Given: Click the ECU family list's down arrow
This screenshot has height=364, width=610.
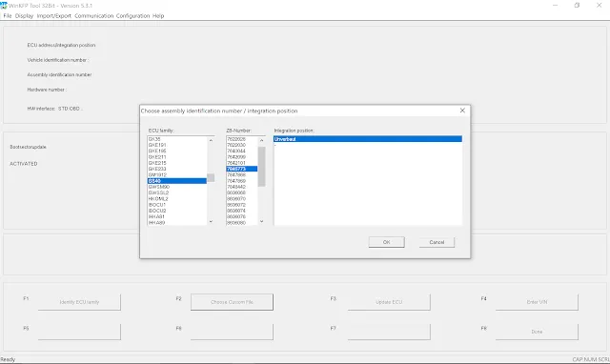Looking at the screenshot, I should pyautogui.click(x=211, y=221).
